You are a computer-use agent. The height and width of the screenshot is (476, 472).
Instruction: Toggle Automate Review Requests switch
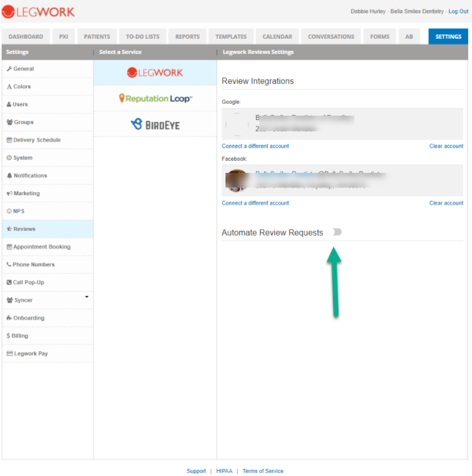[336, 232]
